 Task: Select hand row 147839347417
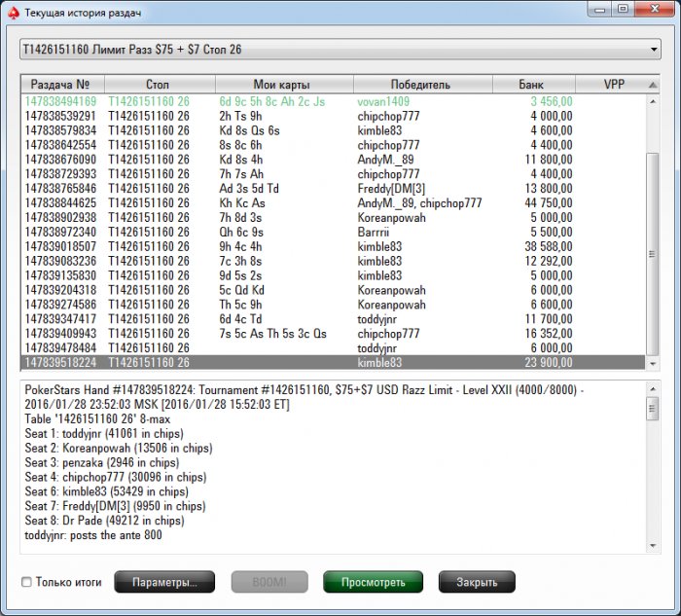(333, 319)
